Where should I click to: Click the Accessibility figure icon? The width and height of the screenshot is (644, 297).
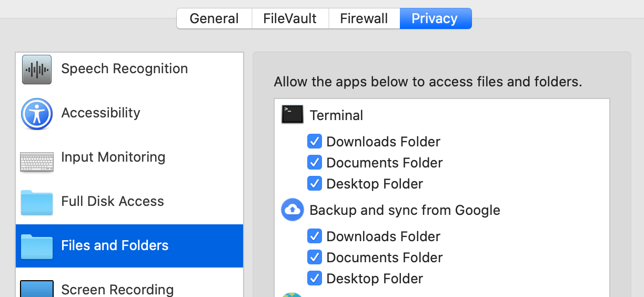[x=37, y=114]
